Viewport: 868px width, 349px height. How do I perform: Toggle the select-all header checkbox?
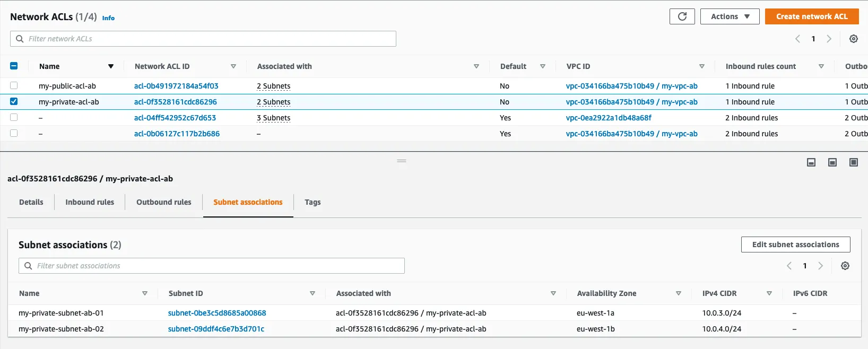[14, 66]
